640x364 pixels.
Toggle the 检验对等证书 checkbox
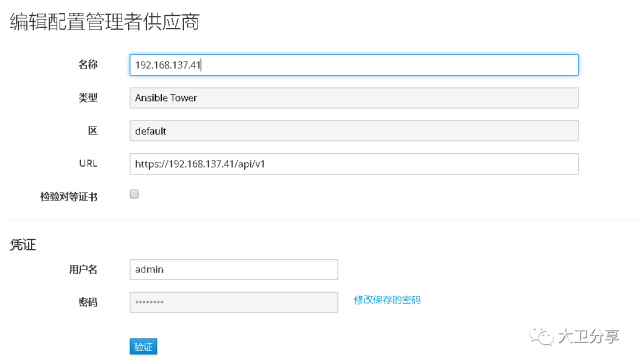(134, 194)
